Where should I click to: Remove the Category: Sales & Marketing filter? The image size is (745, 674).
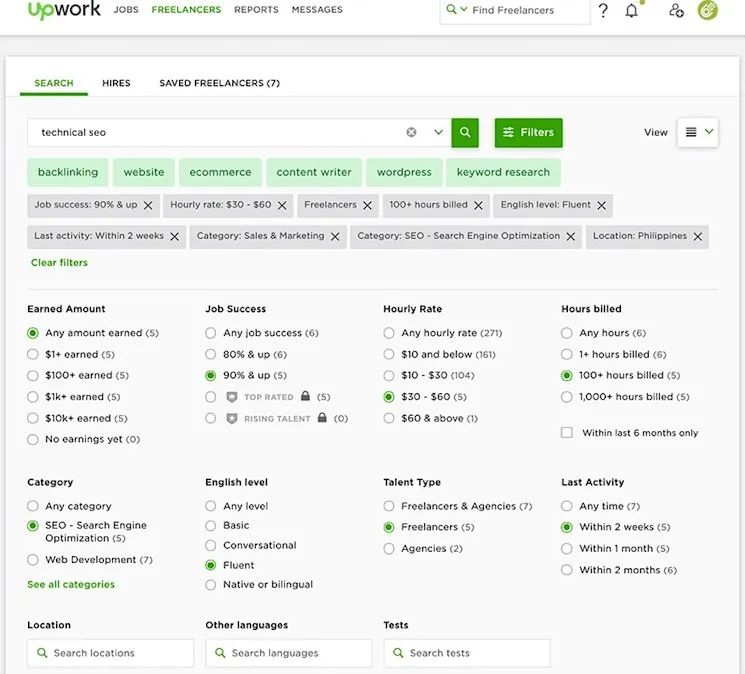[x=335, y=237]
